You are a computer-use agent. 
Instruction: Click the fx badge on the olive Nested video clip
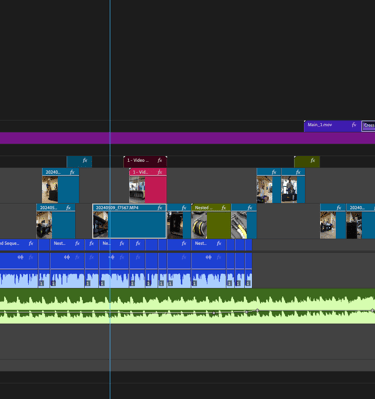tap(224, 208)
